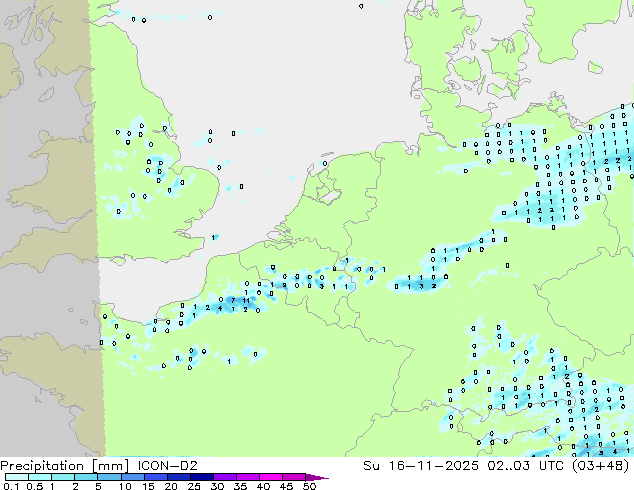Click the 10–15 mm legend swatch

tap(133, 477)
